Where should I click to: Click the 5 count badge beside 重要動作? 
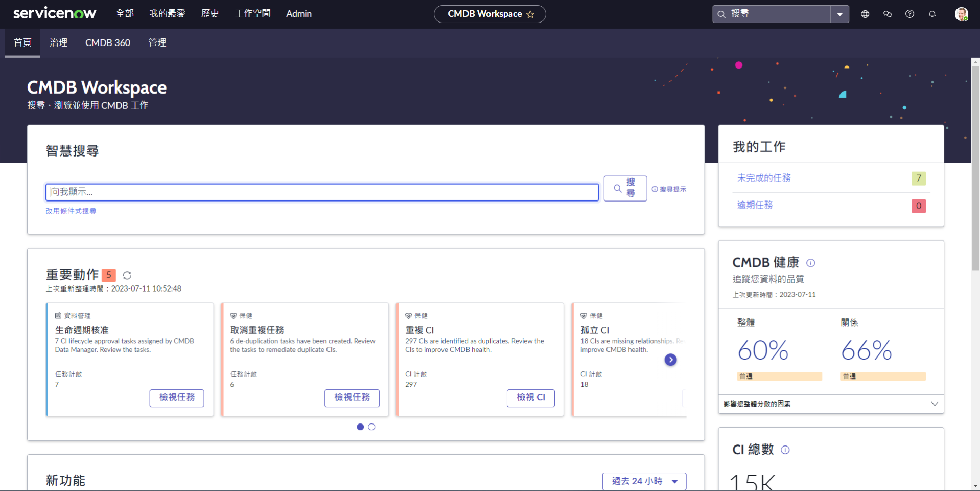109,275
